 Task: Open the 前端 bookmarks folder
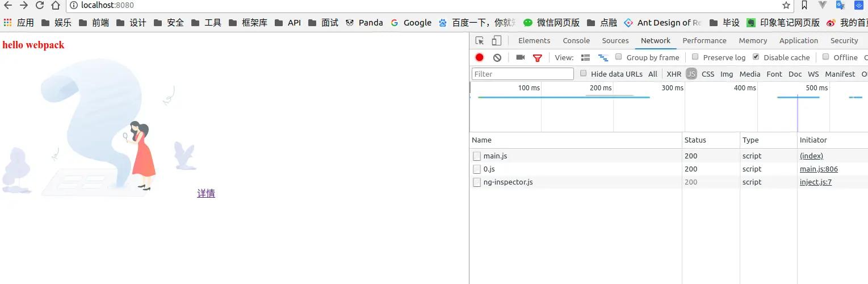[x=94, y=23]
